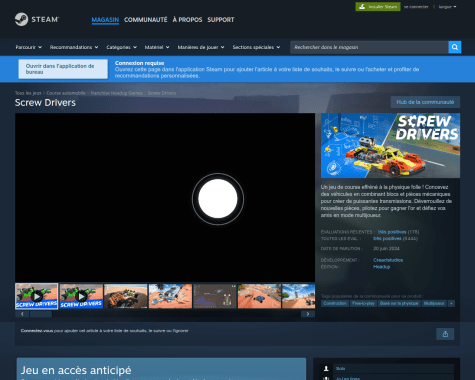The image size is (475, 380).
Task: Click the Free-to-play tag
Action: pyautogui.click(x=363, y=303)
